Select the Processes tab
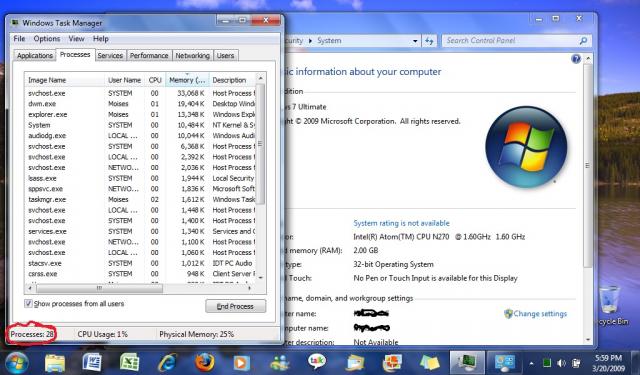Viewport: 640px width, 375px height. pos(75,54)
